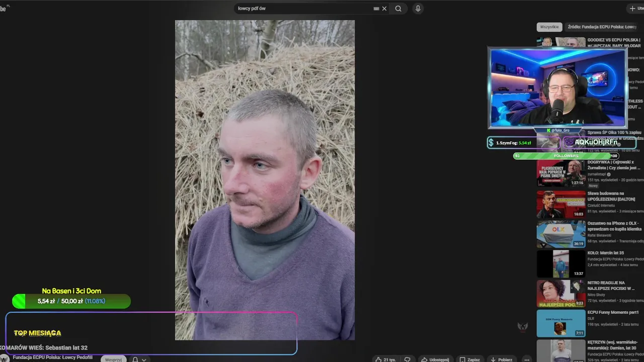Clear the search query with X
This screenshot has width=644, height=362.
pos(384,9)
